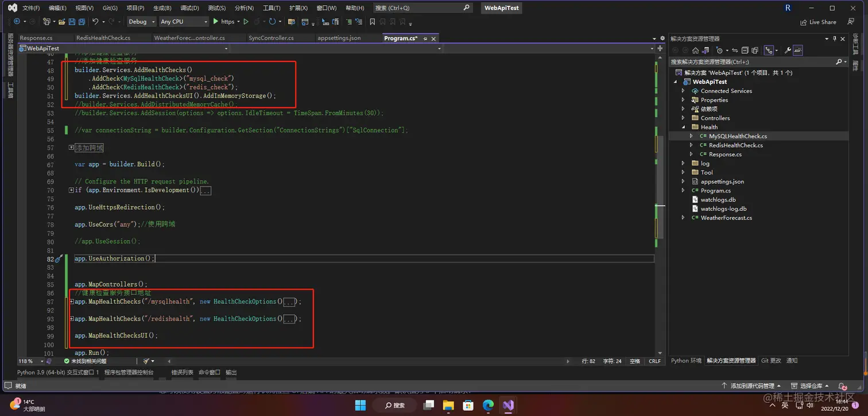This screenshot has width=868, height=416.
Task: Start without debugging using outlined play icon
Action: coord(246,21)
